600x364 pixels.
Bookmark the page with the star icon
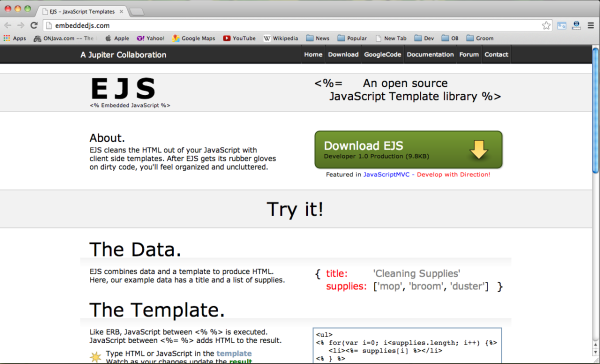(546, 25)
